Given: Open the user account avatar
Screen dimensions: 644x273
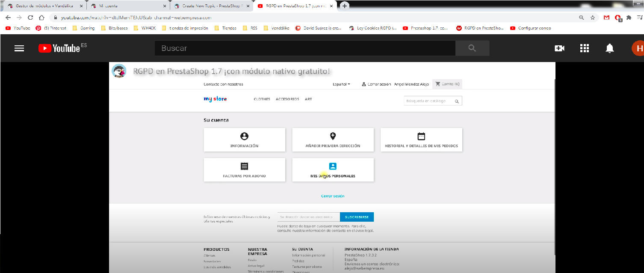Looking at the screenshot, I should [638, 48].
